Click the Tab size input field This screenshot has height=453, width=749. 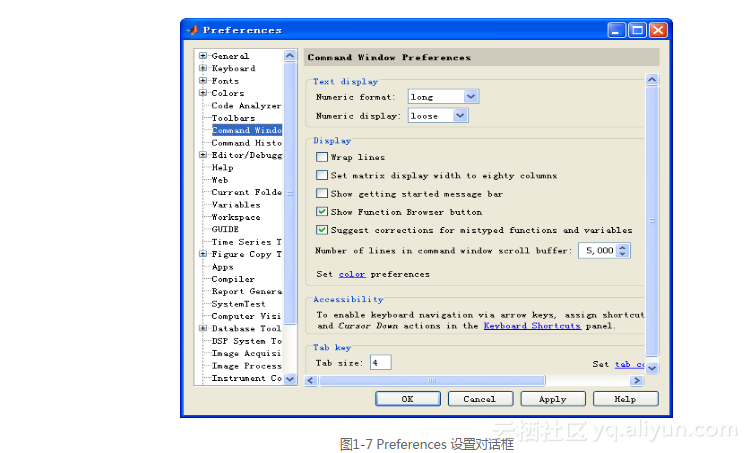point(380,363)
